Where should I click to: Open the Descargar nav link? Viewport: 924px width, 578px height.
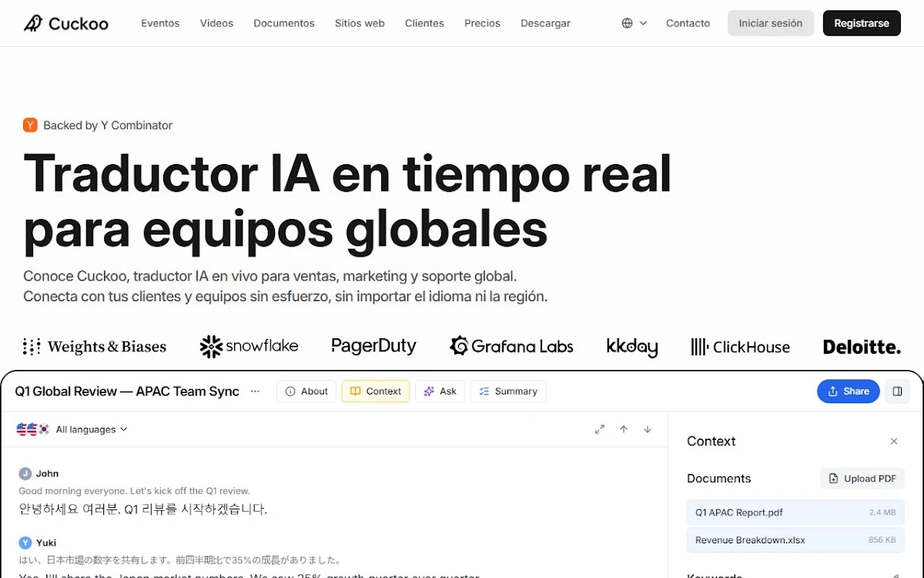coord(545,23)
